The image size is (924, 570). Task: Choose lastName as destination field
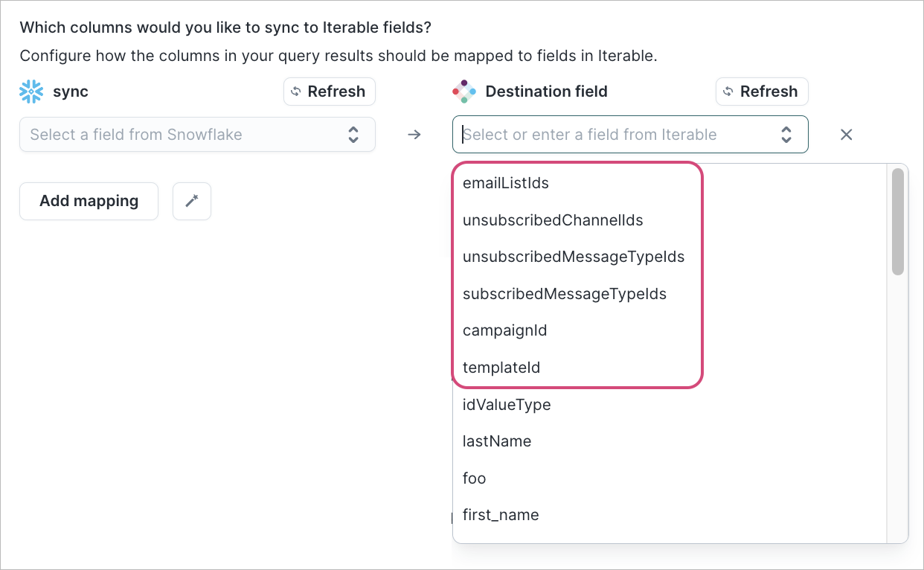click(x=496, y=441)
